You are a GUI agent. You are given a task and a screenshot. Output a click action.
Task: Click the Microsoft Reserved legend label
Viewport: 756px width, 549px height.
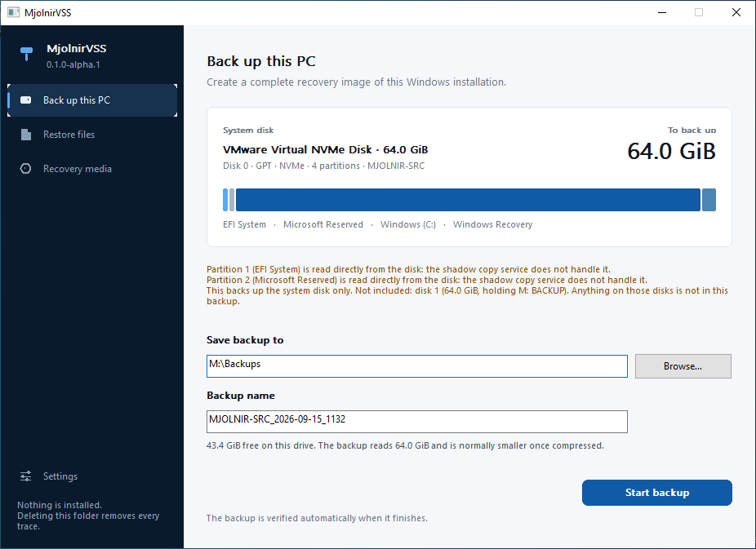(x=323, y=224)
